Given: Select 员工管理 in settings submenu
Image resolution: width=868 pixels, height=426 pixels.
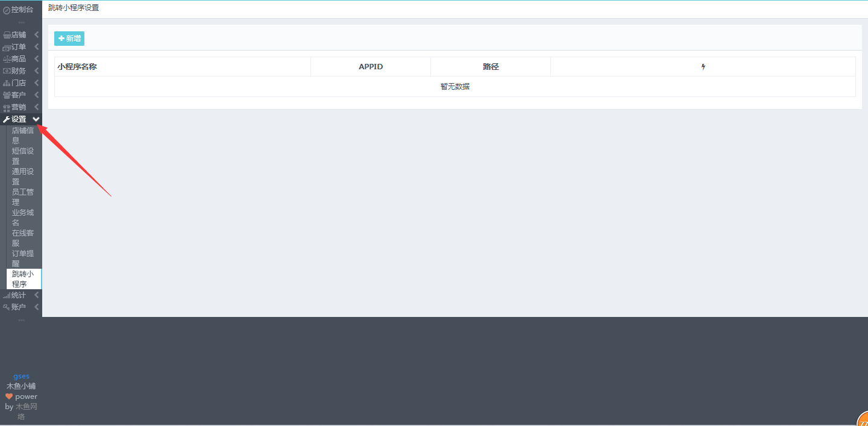Looking at the screenshot, I should [23, 196].
